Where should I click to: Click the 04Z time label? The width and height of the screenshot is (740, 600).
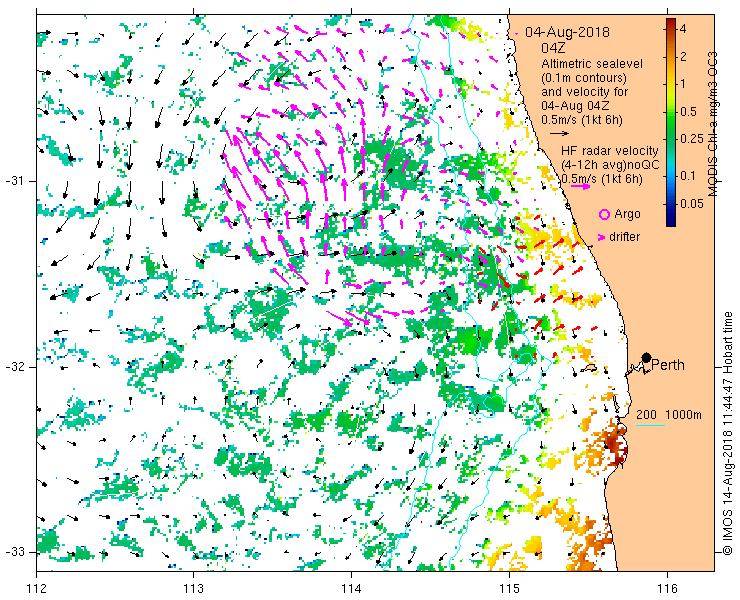coord(553,48)
